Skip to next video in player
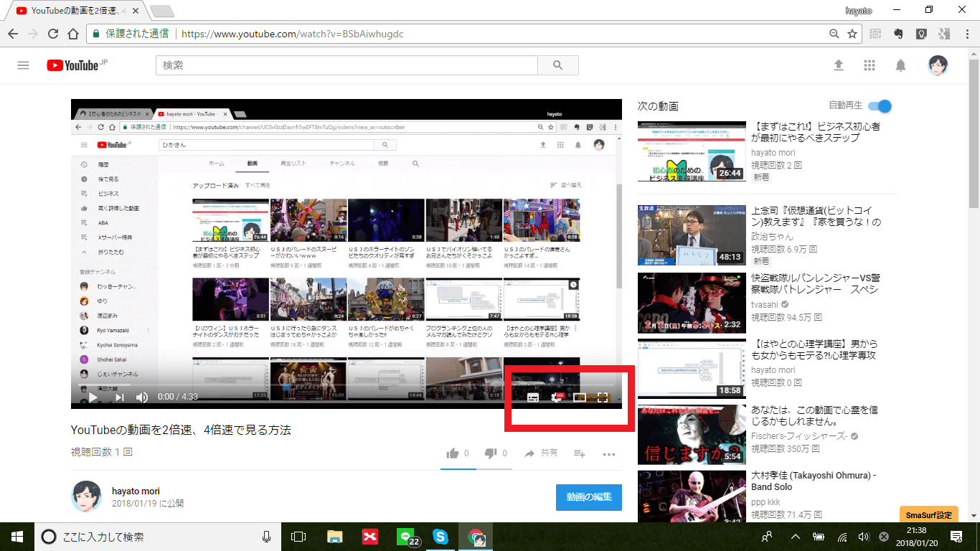 [119, 397]
